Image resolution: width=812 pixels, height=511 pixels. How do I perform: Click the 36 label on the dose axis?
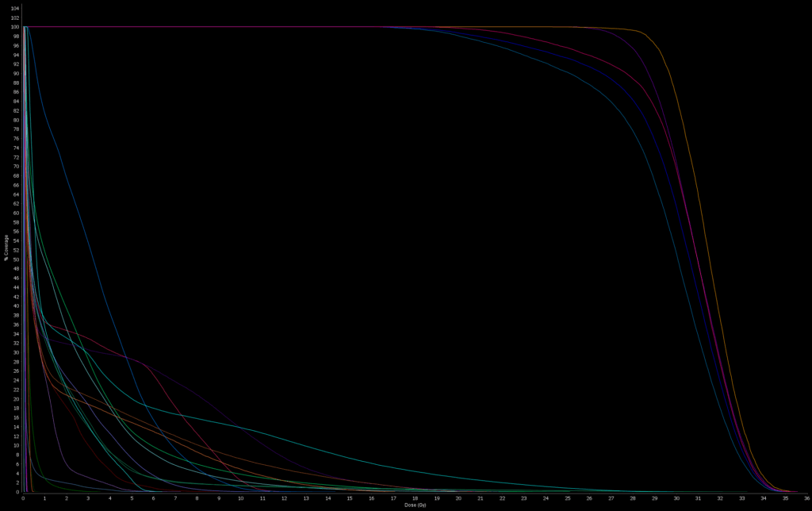[x=806, y=498]
